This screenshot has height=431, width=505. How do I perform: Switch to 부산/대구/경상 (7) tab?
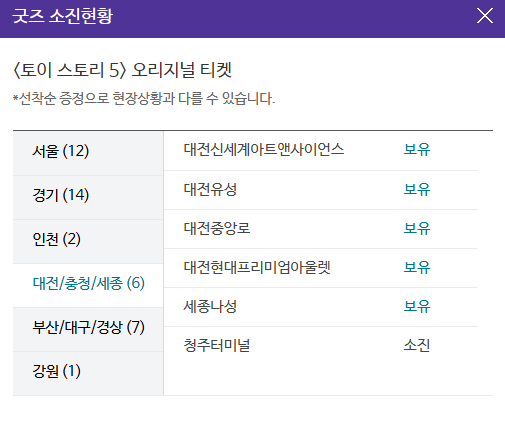point(88,329)
